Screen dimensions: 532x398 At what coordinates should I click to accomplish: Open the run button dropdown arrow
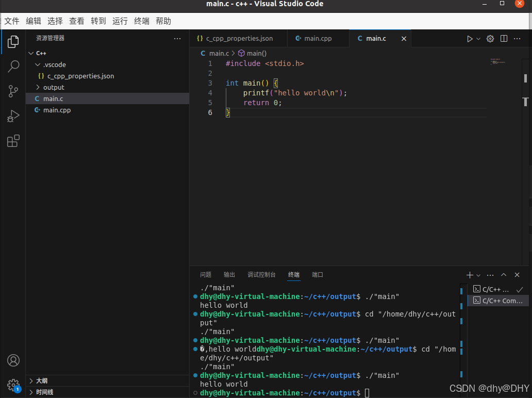[478, 39]
